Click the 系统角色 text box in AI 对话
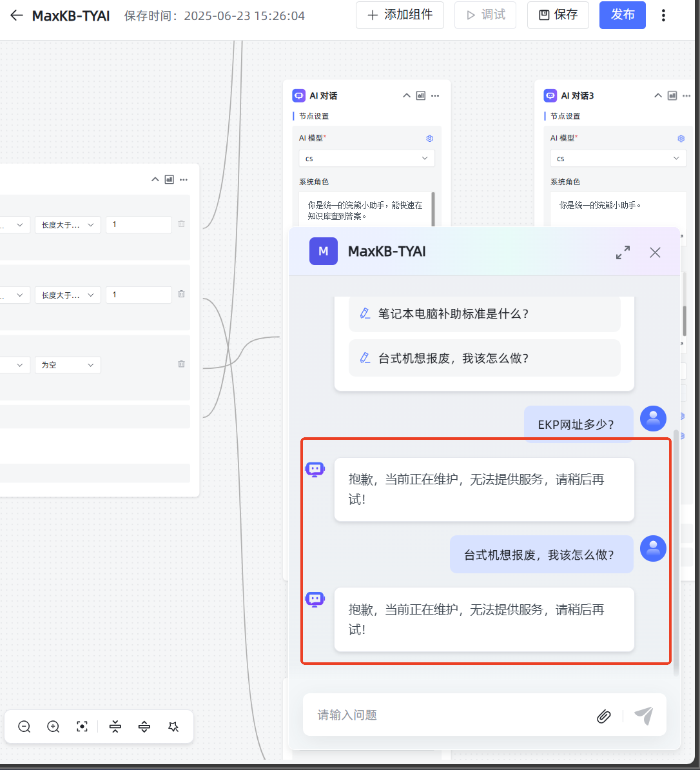Image resolution: width=700 pixels, height=770 pixels. pos(367,210)
